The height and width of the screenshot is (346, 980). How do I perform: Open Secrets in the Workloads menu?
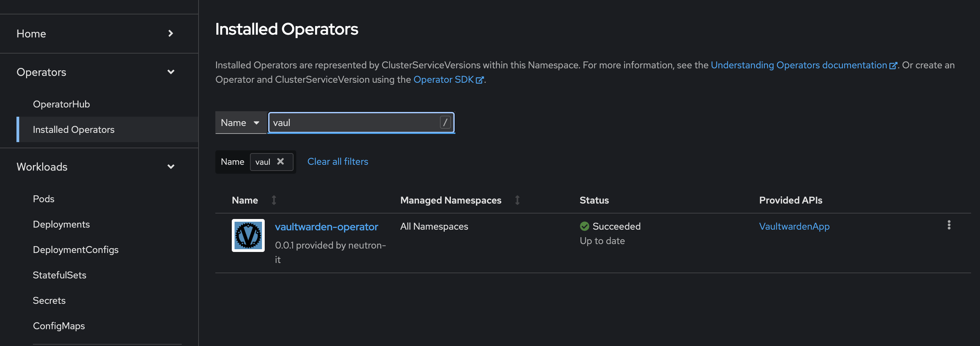[49, 300]
